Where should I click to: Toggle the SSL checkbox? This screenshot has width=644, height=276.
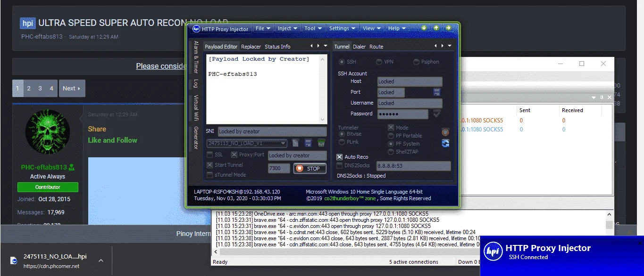click(x=209, y=155)
